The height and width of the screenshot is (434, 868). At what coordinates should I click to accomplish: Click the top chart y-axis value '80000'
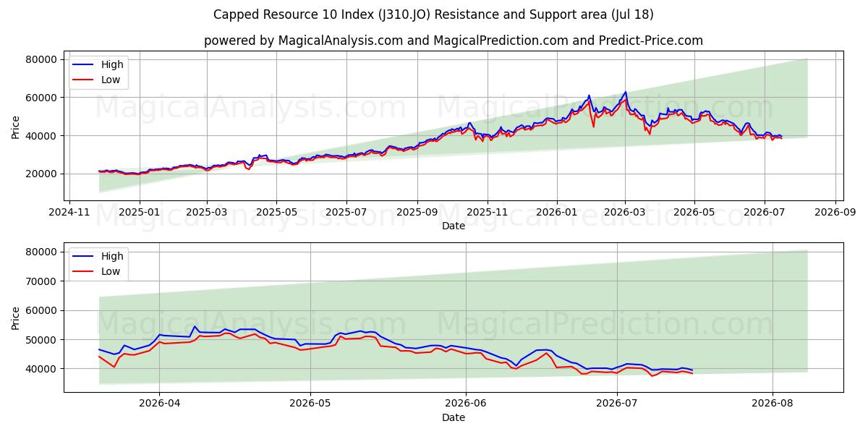click(42, 59)
